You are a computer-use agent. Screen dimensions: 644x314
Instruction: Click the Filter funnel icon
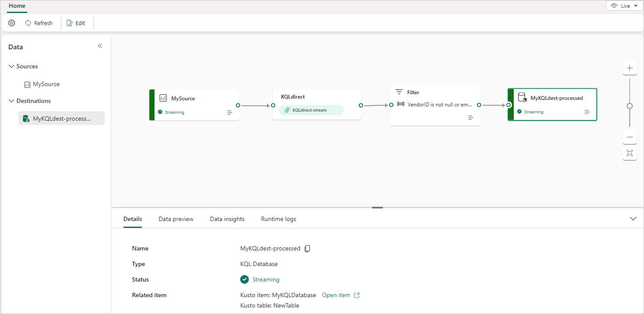point(399,92)
